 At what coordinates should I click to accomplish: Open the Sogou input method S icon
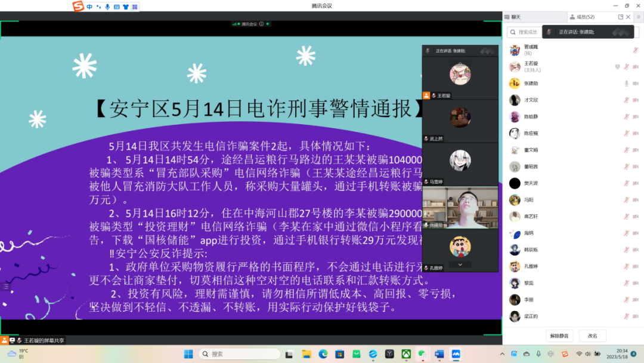click(78, 7)
